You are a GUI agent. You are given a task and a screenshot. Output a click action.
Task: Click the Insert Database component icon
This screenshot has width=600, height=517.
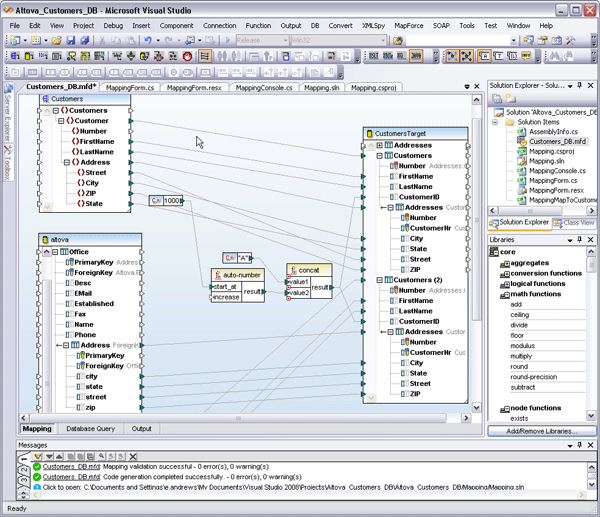coord(29,57)
